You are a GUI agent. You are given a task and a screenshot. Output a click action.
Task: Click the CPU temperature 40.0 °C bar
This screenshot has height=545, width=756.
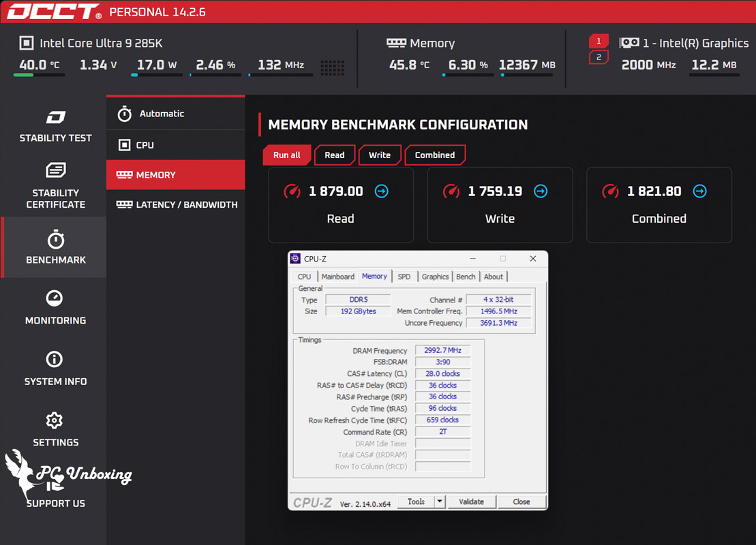tap(39, 75)
